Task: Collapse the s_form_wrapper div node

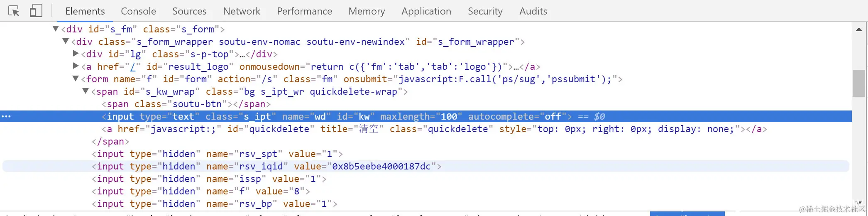Action: 66,41
